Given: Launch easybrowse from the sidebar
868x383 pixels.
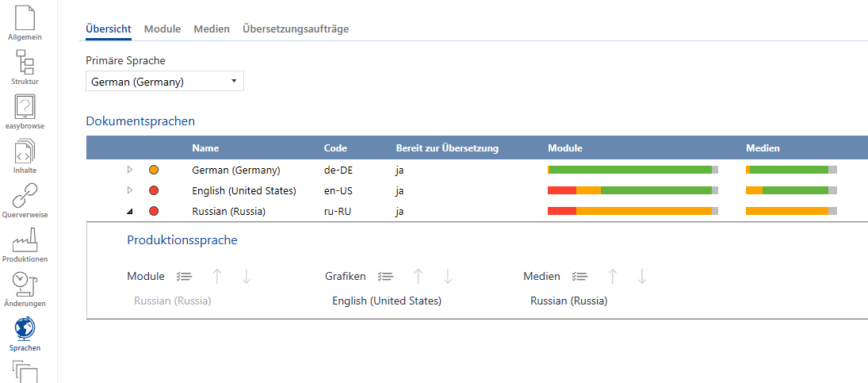Looking at the screenshot, I should [25, 109].
